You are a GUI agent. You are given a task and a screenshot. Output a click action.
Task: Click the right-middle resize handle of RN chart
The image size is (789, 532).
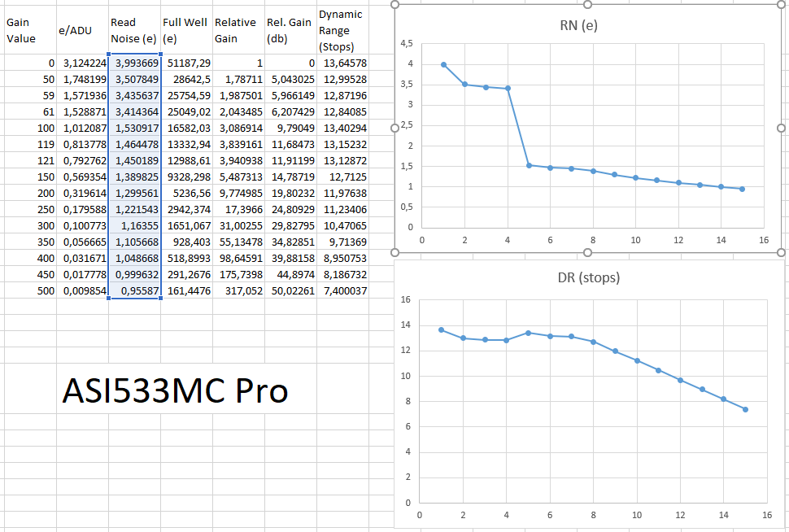coord(781,128)
